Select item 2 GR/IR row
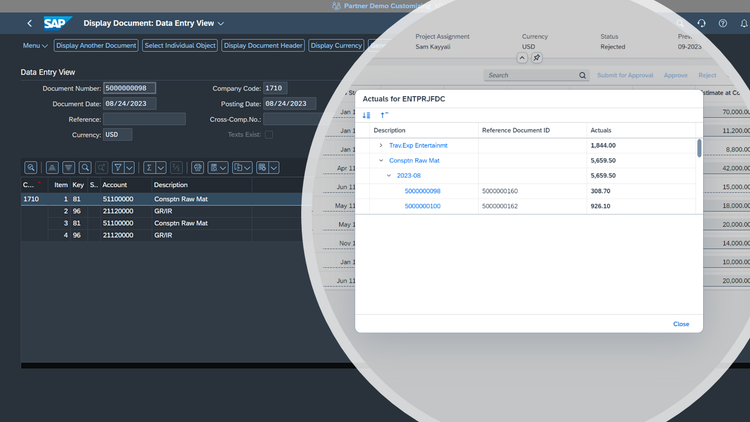The image size is (750, 422). coord(163,211)
